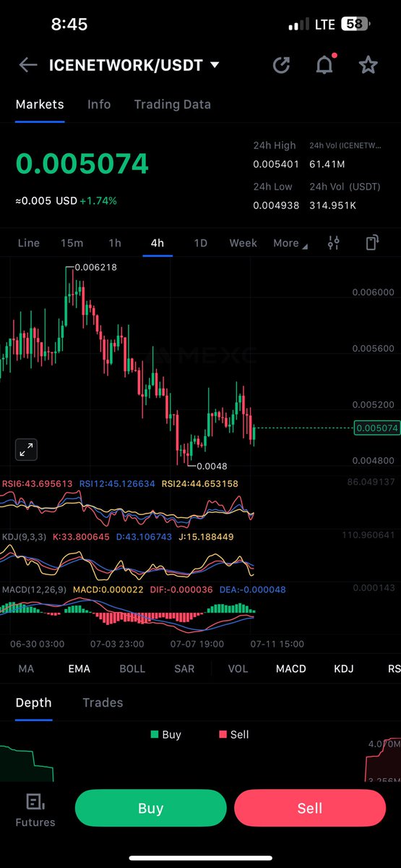Toggle the MACD indicator
Viewport: 401px width, 868px height.
(x=290, y=668)
